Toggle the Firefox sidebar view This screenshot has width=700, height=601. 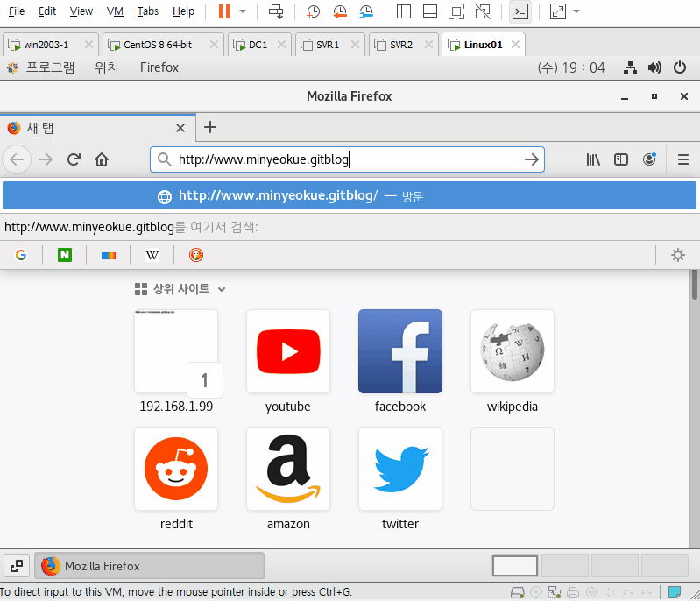621,159
